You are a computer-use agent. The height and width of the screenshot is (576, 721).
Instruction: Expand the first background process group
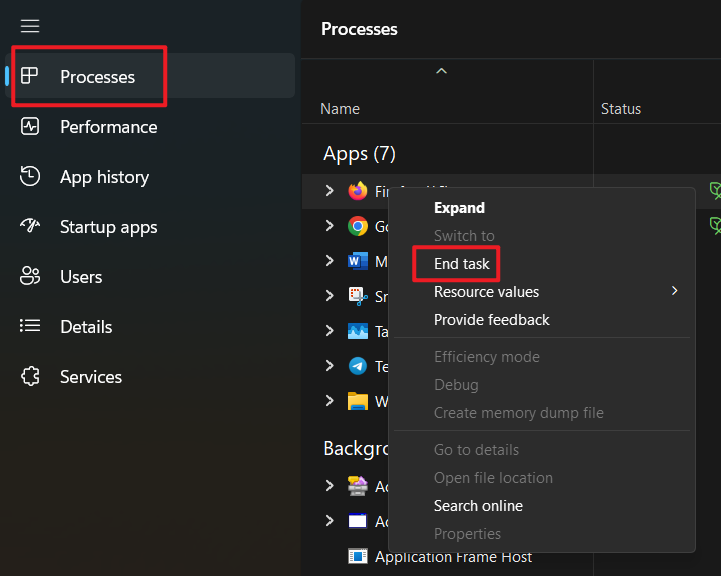329,485
